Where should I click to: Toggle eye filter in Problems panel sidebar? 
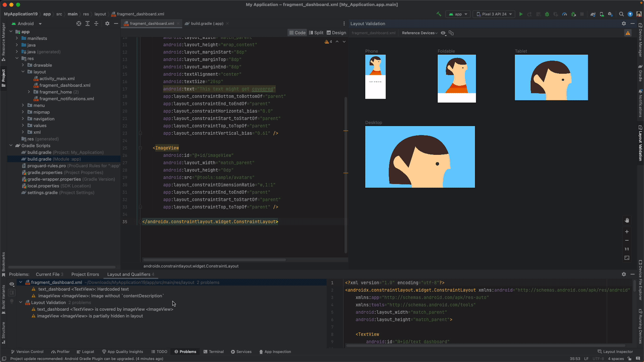click(12, 284)
